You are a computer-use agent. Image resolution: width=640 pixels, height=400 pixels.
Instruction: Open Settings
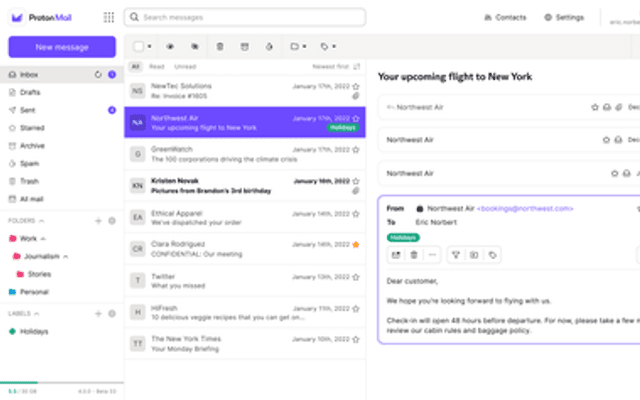point(564,18)
